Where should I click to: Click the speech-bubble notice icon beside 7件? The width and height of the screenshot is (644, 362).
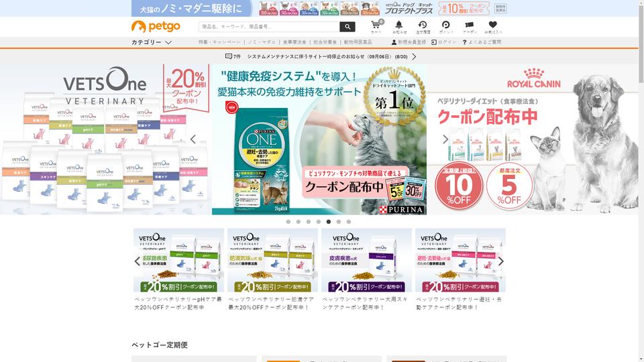click(229, 56)
